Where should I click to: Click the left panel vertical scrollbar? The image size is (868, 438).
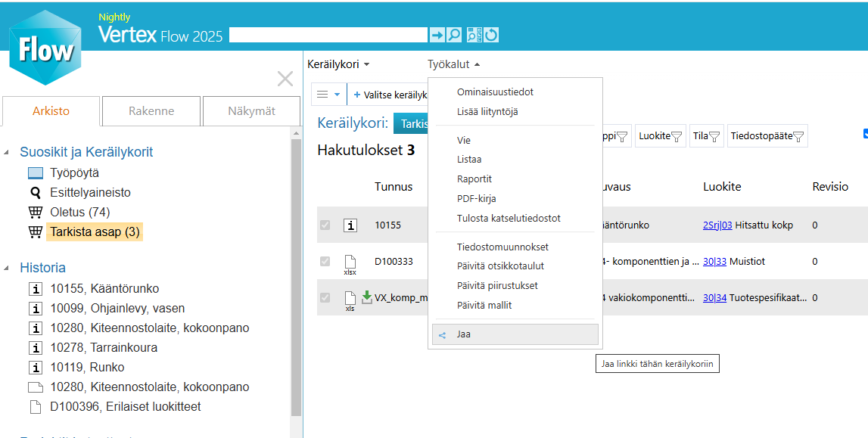point(296,277)
